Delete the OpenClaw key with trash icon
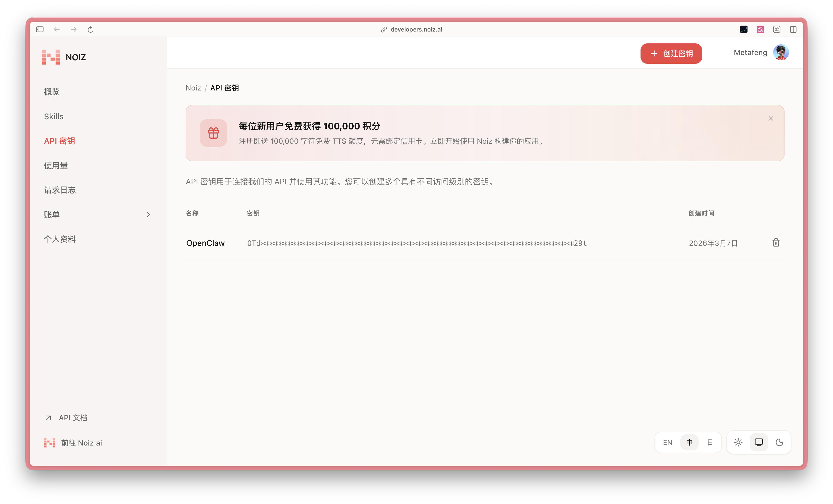 [x=776, y=243]
